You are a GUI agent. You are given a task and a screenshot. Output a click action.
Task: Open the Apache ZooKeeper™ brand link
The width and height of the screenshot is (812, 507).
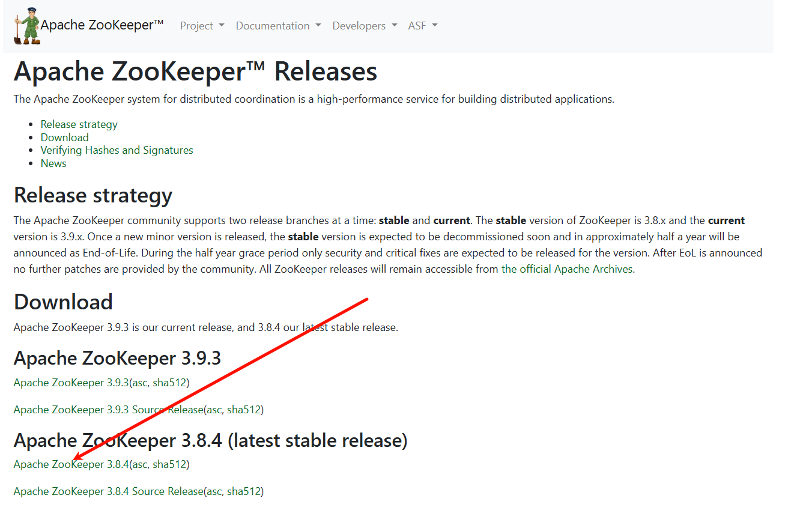(102, 25)
